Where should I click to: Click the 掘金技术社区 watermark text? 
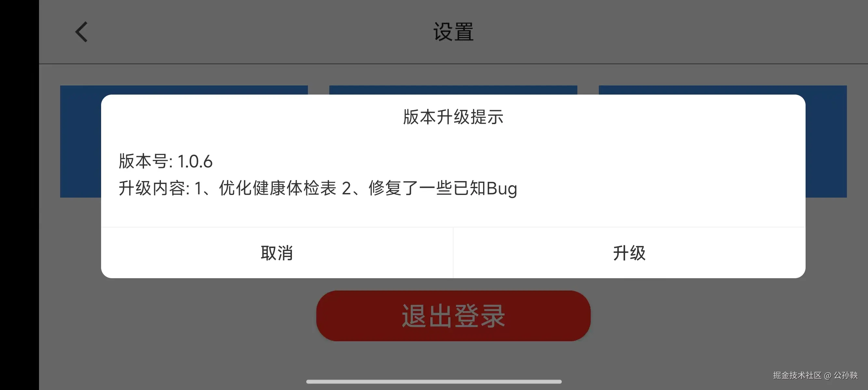click(x=797, y=375)
